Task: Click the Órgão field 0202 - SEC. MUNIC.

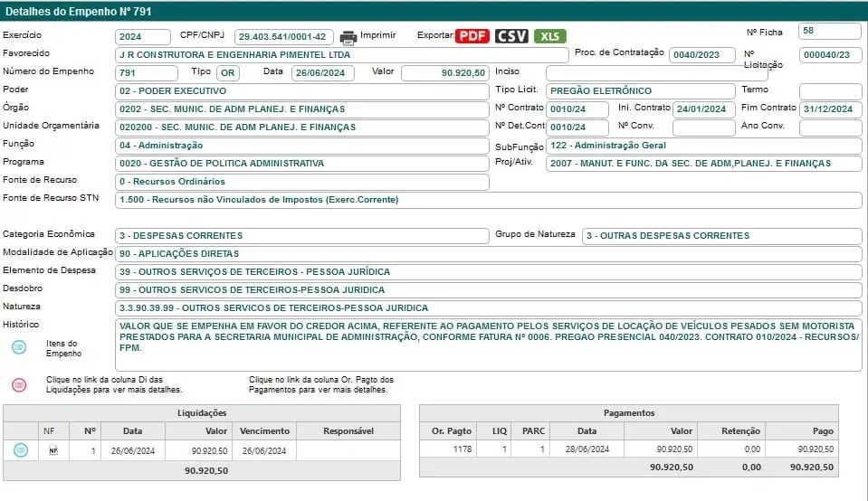Action: tap(301, 109)
